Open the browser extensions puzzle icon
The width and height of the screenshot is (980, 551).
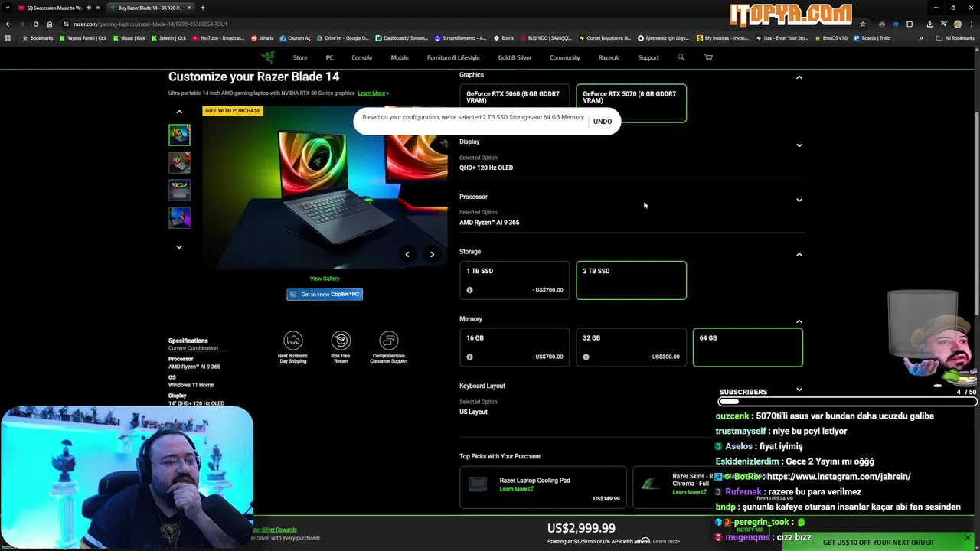click(x=910, y=24)
